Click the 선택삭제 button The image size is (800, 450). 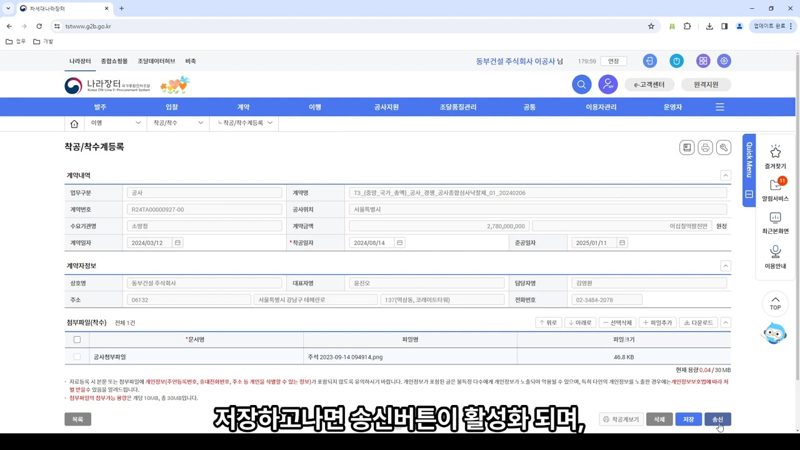[617, 322]
